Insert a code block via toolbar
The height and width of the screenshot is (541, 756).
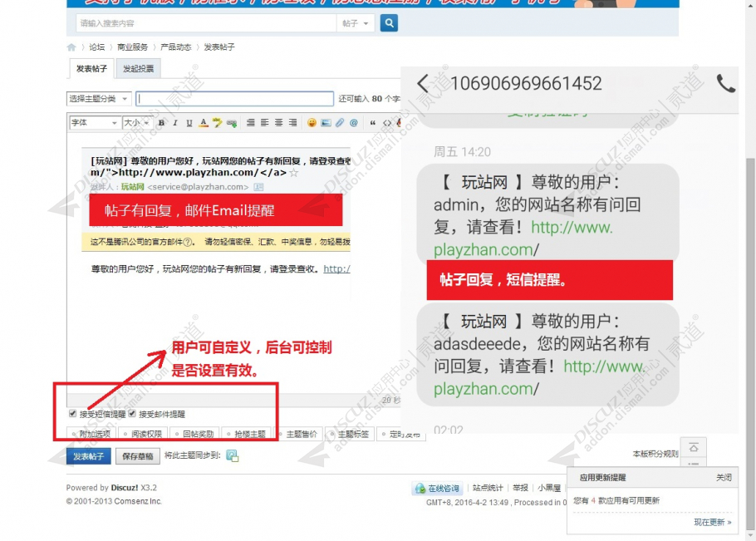tap(386, 123)
